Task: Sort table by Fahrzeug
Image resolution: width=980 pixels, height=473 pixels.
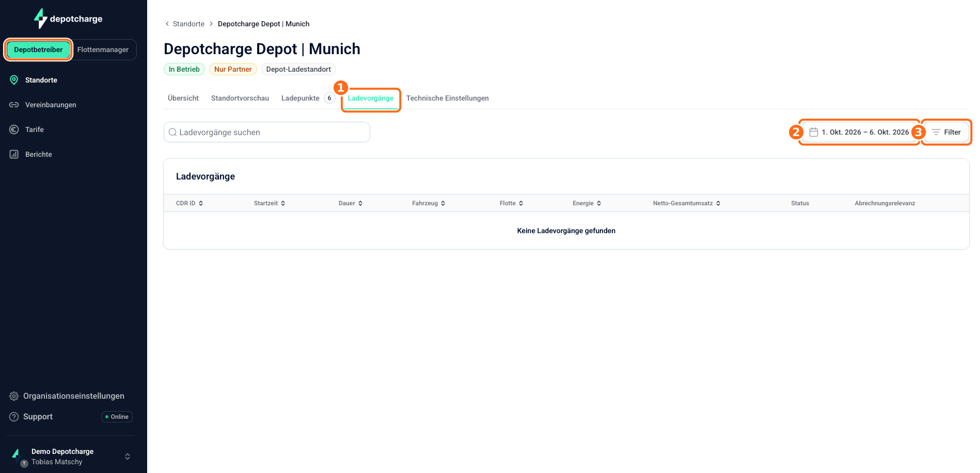Action: 429,203
